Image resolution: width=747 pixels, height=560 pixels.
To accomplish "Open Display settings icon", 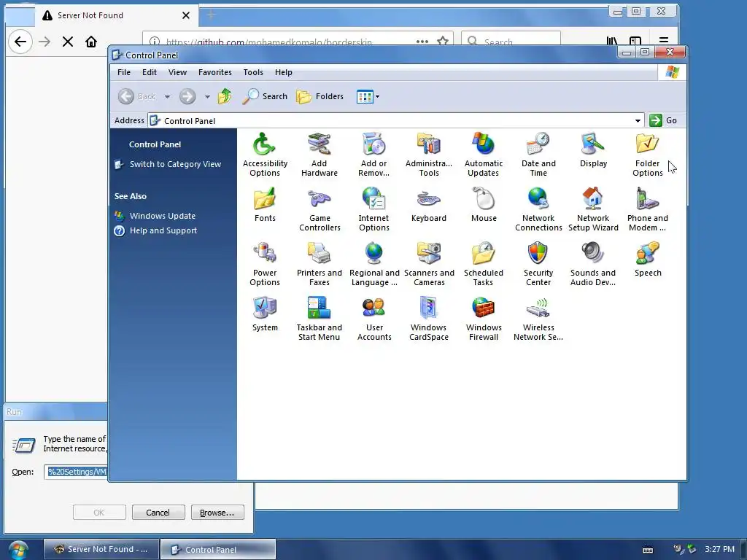I will click(x=593, y=150).
